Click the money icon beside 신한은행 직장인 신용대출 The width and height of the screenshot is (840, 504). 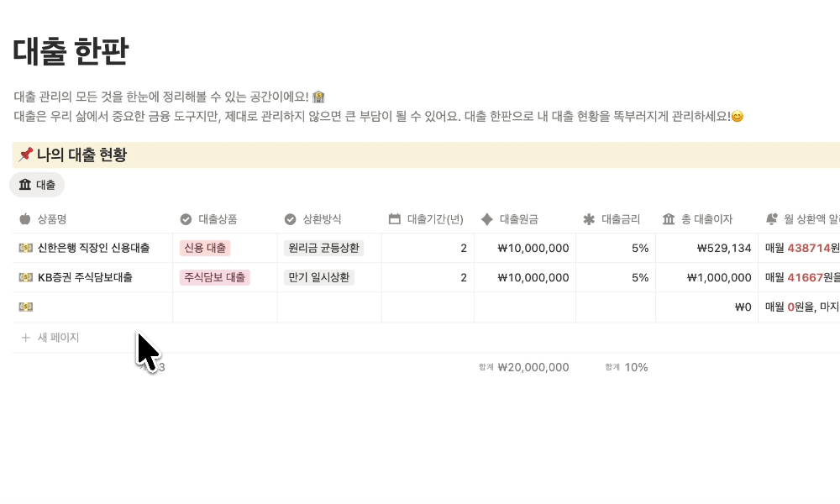pos(25,248)
